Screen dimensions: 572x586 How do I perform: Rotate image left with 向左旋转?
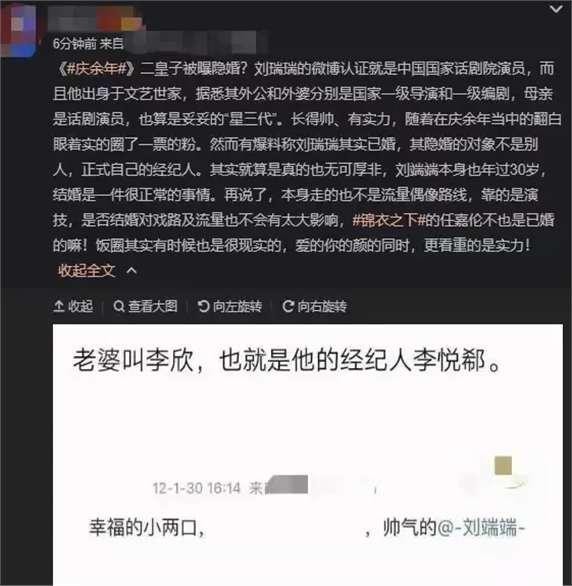pyautogui.click(x=230, y=306)
